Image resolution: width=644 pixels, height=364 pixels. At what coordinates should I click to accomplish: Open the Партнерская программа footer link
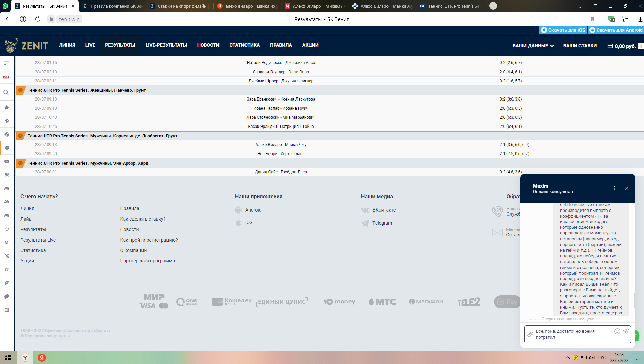147,261
